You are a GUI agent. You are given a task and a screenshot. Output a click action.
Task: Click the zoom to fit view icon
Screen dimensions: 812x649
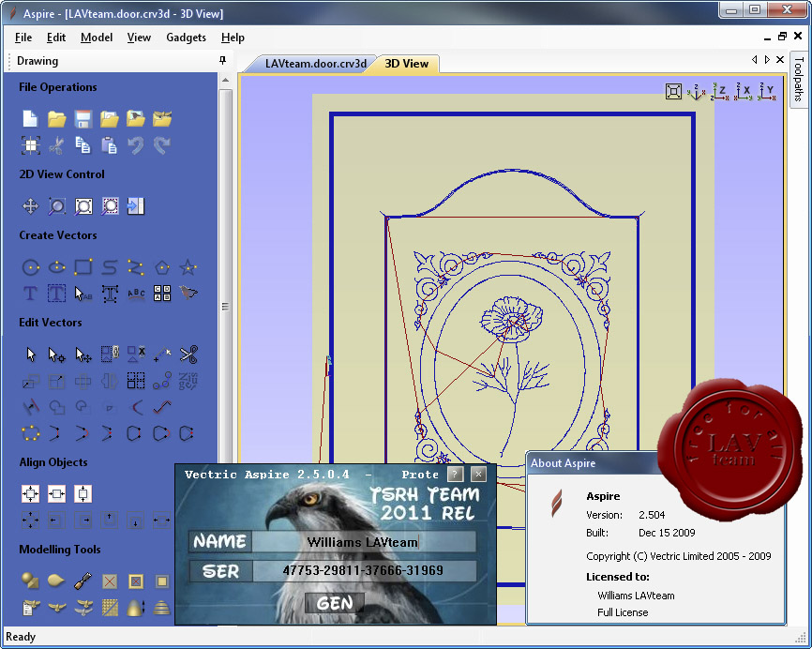point(673,92)
